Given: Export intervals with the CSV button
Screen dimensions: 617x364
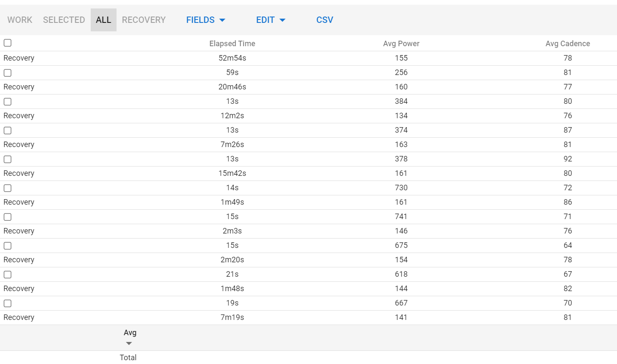Looking at the screenshot, I should (325, 20).
